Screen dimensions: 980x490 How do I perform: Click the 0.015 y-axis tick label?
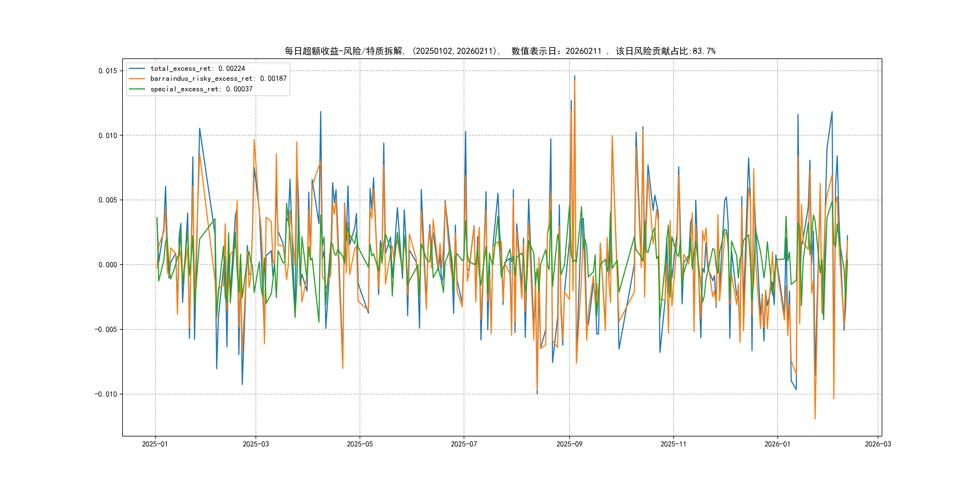coord(108,71)
